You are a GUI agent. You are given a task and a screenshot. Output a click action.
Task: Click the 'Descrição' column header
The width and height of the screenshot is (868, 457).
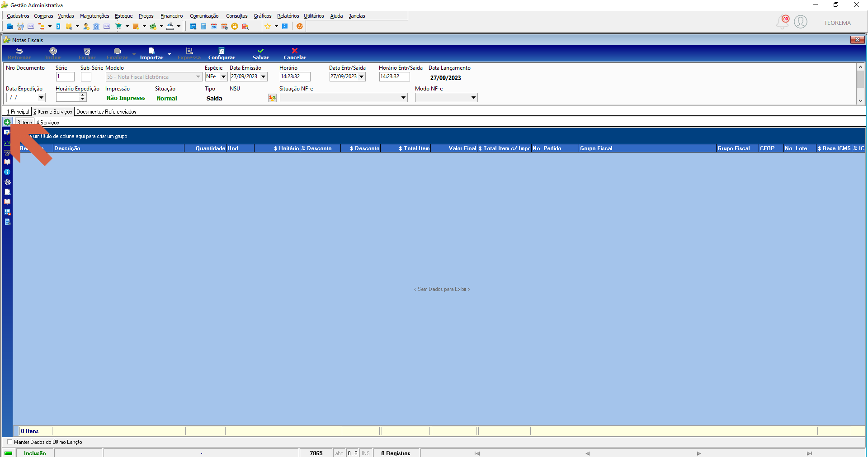pyautogui.click(x=118, y=148)
